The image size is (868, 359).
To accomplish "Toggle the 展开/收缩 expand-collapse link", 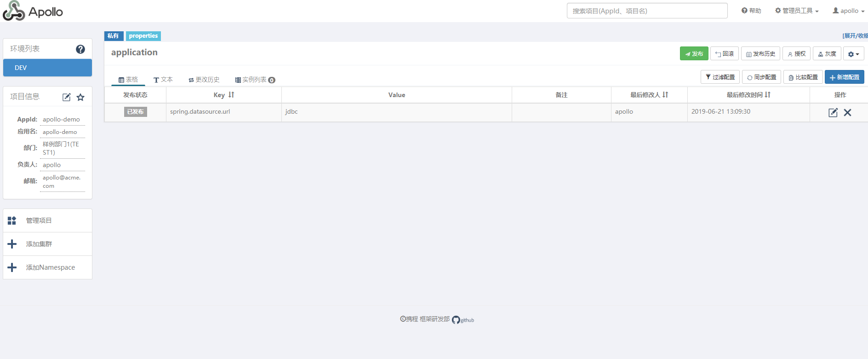I will 855,35.
